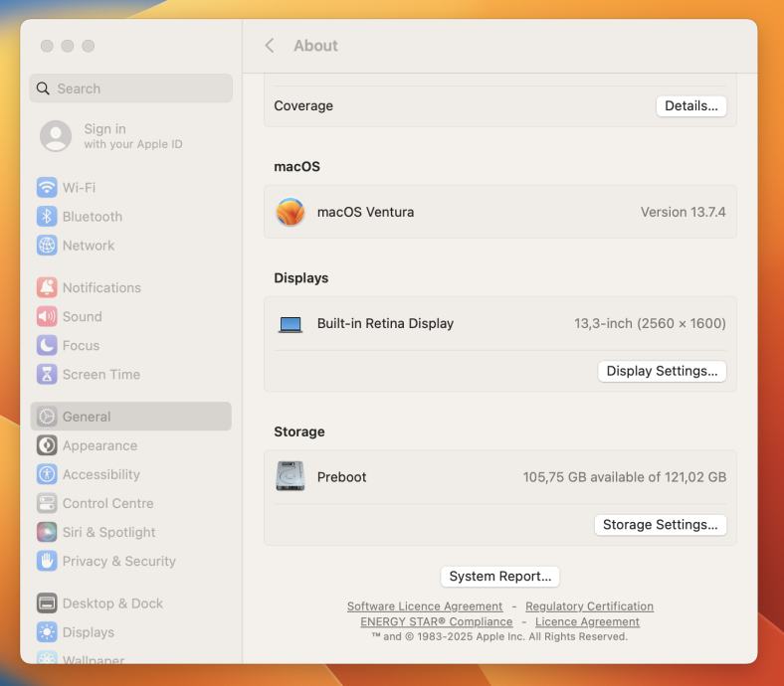
Task: Open the Licence Agreement link
Action: 587,621
